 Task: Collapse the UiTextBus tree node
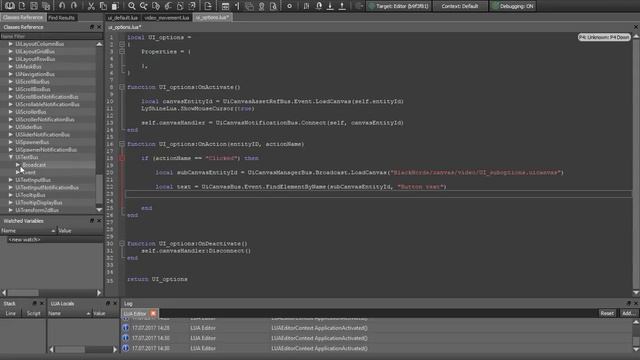pos(11,157)
